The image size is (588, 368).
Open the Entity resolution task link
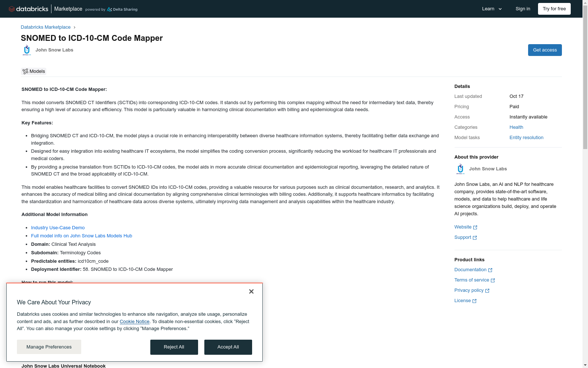coord(526,138)
